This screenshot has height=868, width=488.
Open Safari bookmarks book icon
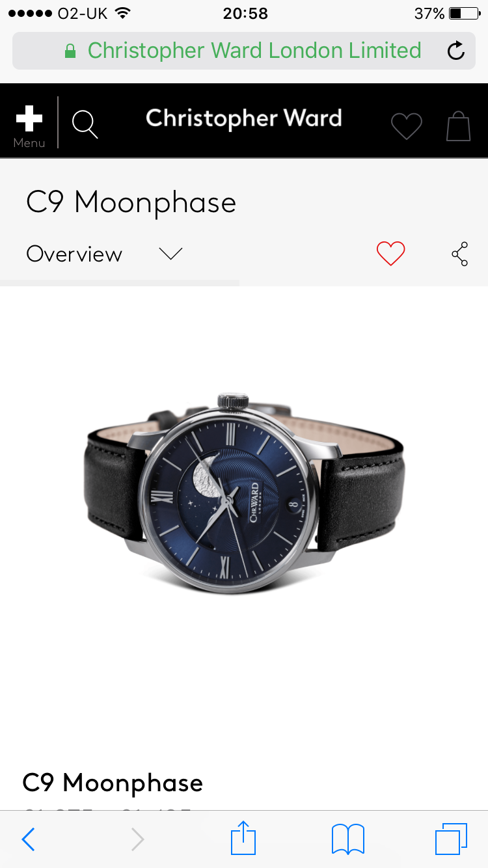(348, 839)
